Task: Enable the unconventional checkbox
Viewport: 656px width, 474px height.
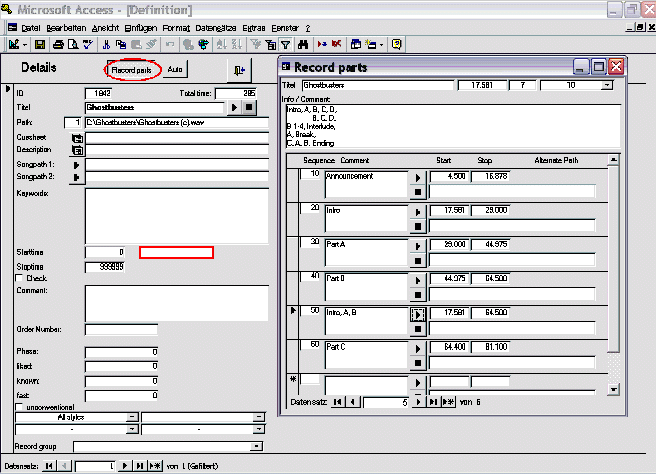Action: [20, 407]
